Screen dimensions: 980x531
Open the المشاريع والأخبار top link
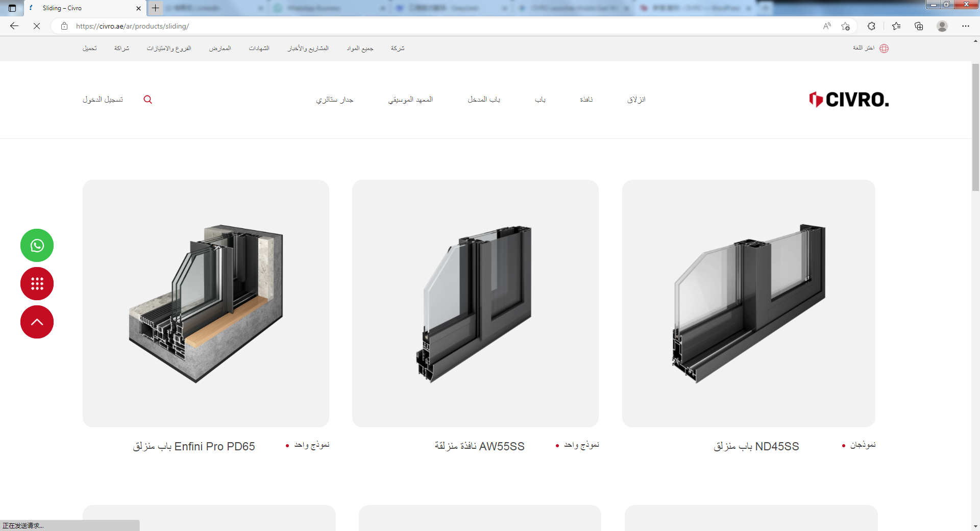point(308,49)
